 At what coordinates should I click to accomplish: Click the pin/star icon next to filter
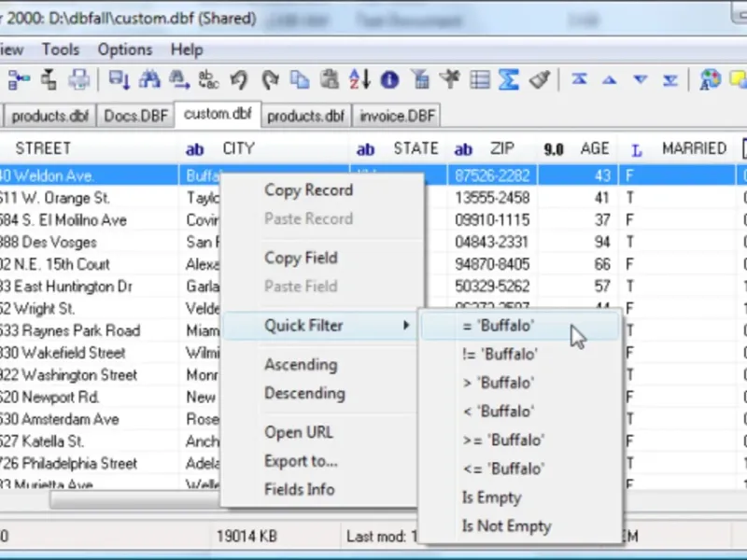(x=450, y=79)
